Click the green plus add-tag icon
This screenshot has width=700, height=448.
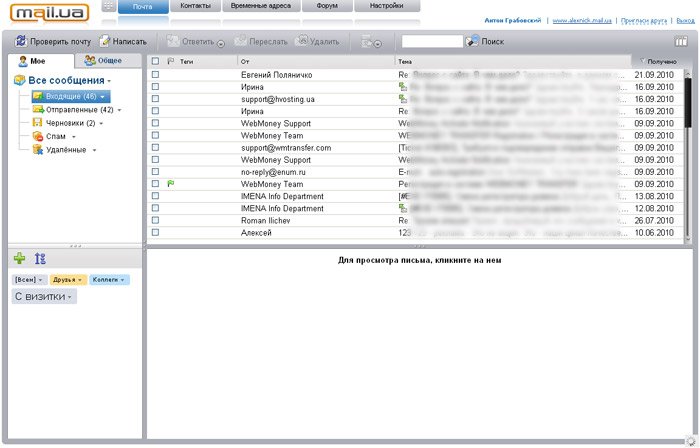[x=20, y=258]
